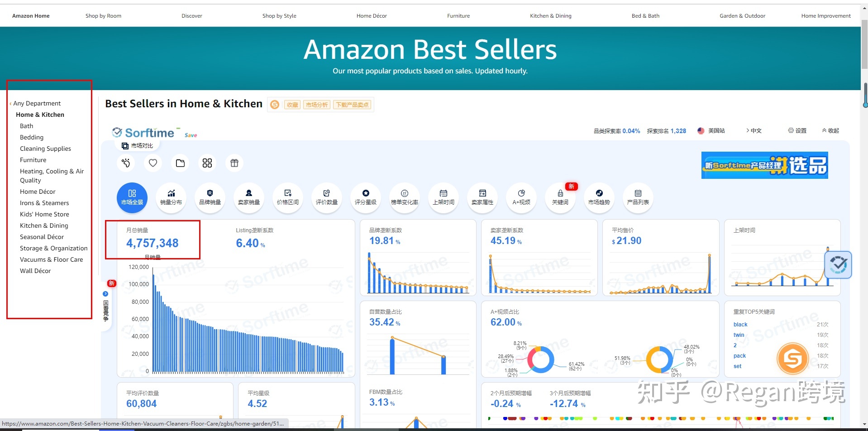Open the Kitchen & Dining top menu
The image size is (868, 431).
[551, 16]
